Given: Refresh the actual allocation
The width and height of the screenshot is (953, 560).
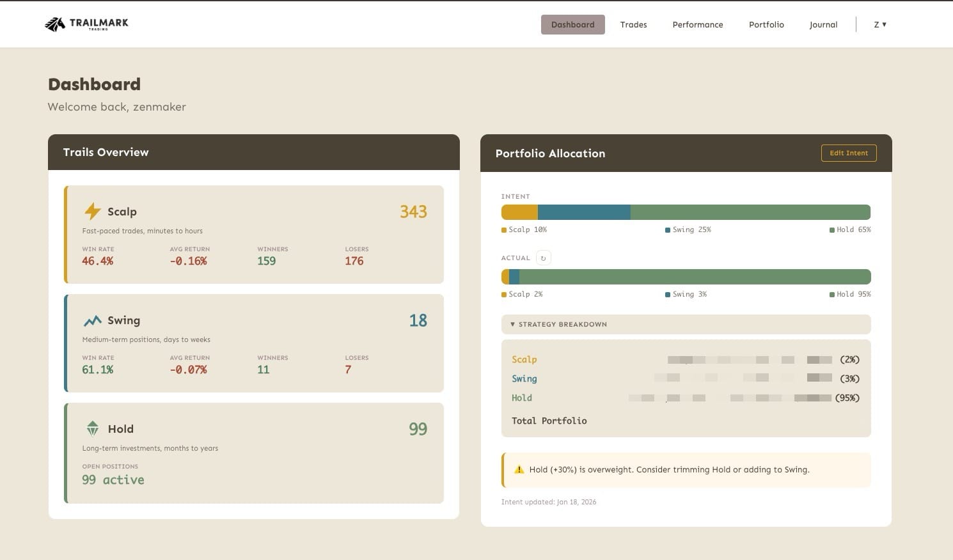Looking at the screenshot, I should [543, 258].
